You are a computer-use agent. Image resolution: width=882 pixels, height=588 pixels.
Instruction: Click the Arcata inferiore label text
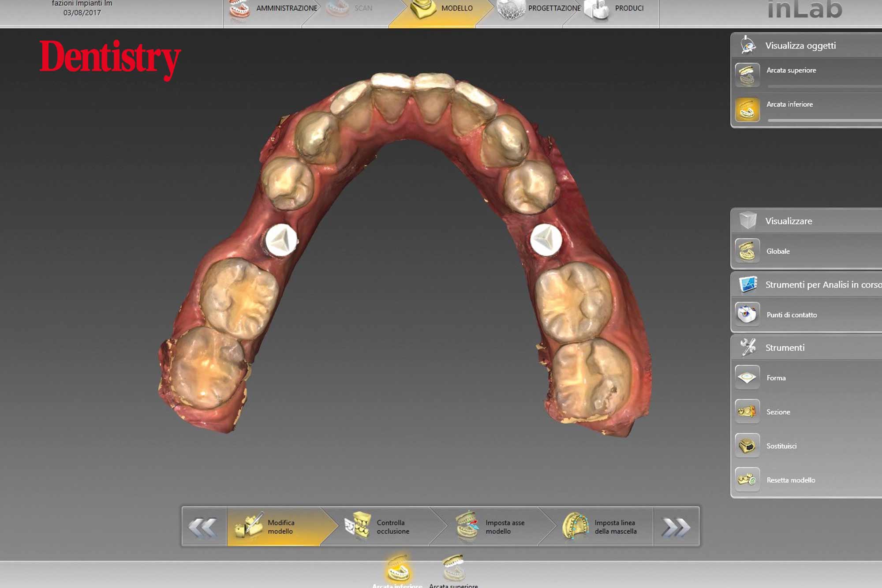click(789, 104)
